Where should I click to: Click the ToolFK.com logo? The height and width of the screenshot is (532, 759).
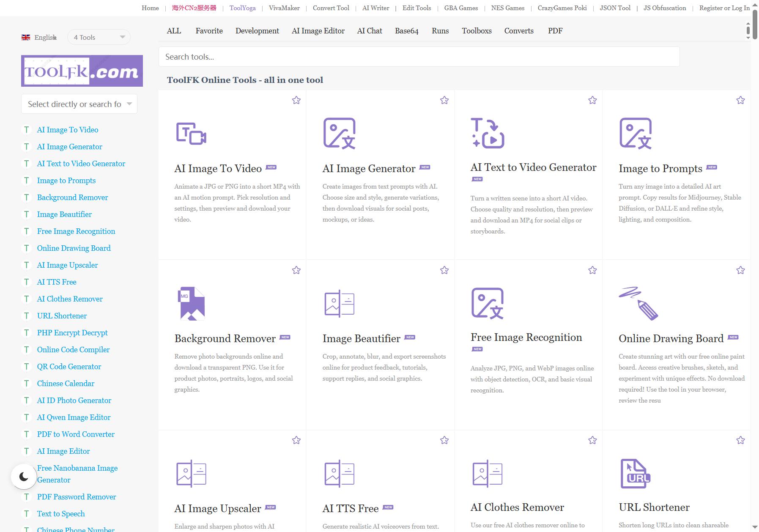82,71
